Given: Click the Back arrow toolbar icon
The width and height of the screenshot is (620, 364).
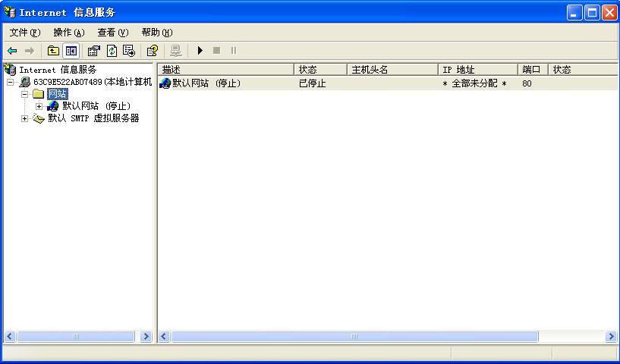Looking at the screenshot, I should 12,51.
